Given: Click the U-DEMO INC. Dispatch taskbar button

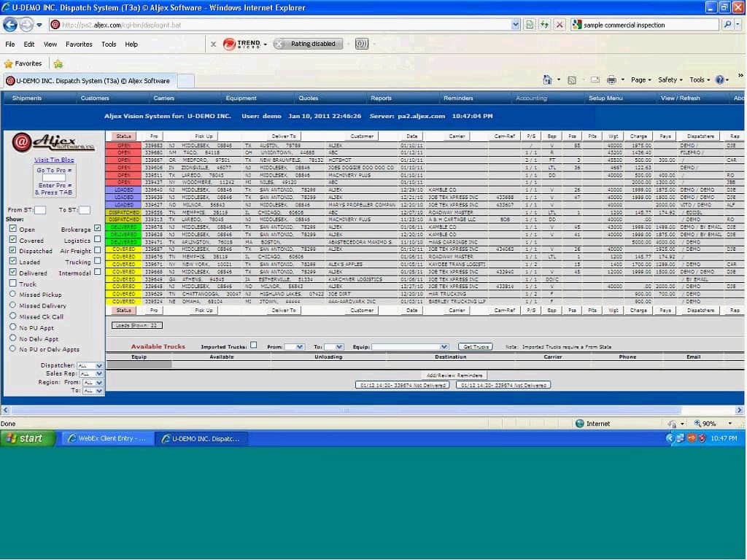Looking at the screenshot, I should pyautogui.click(x=201, y=438).
